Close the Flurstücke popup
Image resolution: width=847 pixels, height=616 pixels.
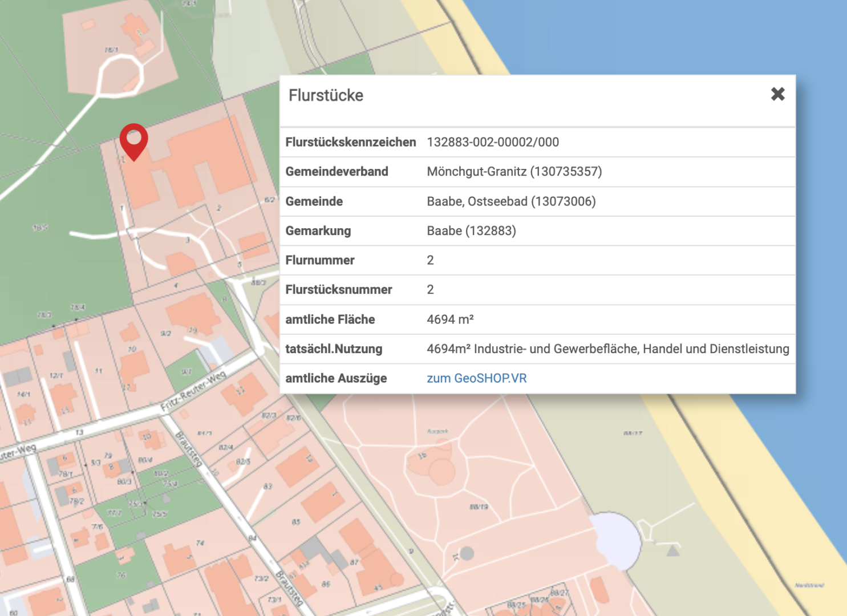point(777,94)
